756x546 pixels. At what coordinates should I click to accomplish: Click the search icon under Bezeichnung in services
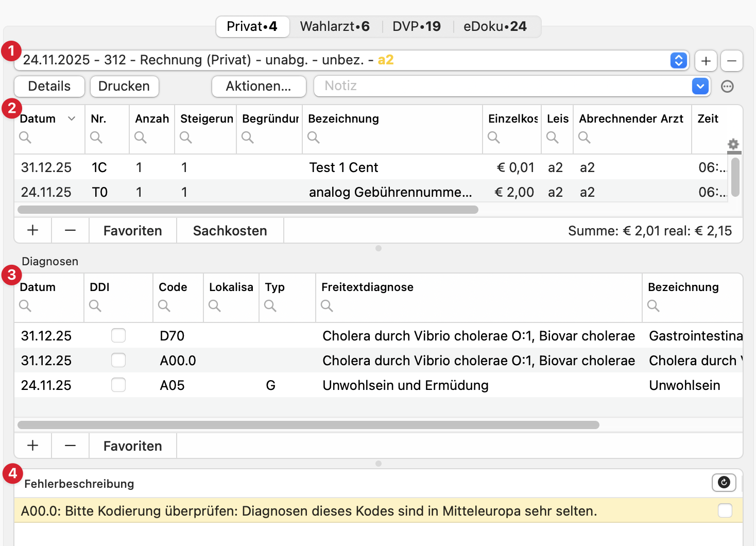pos(314,138)
